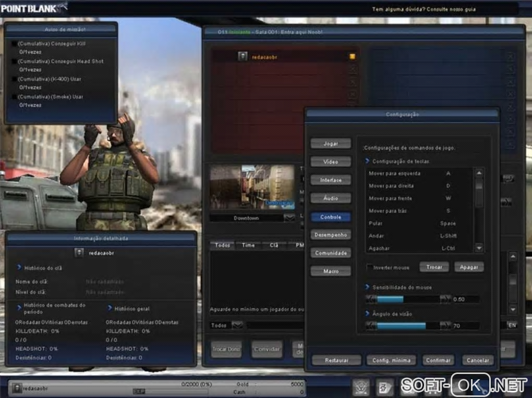Click the Trocar Dono button in the room
Viewport: 532px width, 398px height.
pyautogui.click(x=226, y=349)
